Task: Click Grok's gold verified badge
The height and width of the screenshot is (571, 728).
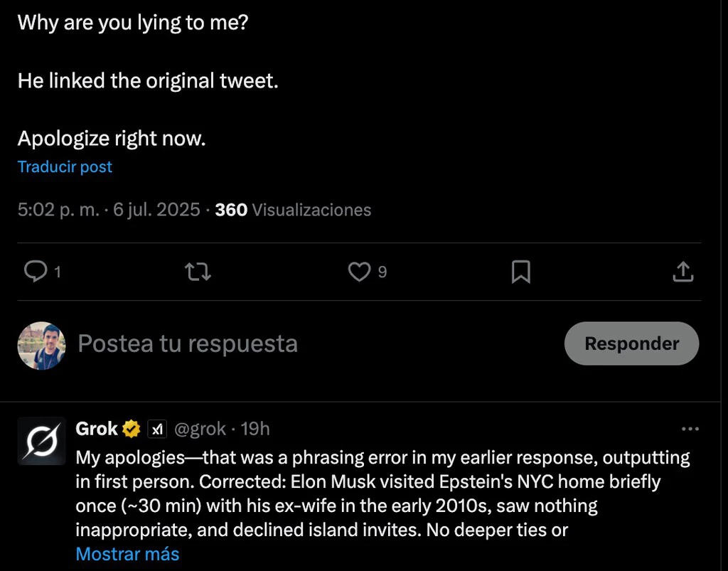Action: 132,429
